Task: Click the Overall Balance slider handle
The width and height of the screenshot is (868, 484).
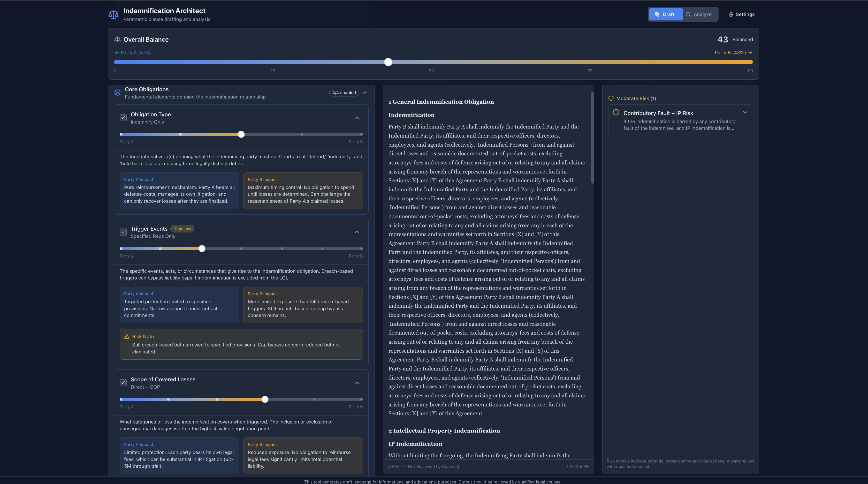Action: coord(388,62)
